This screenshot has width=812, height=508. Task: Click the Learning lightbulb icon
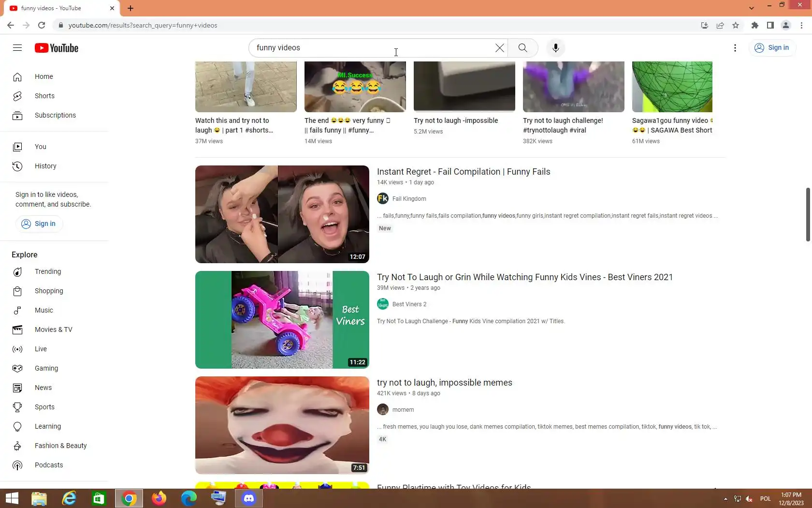[17, 426]
